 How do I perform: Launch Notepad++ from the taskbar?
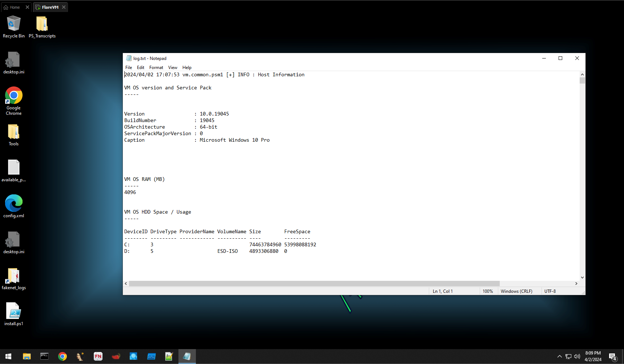click(169, 356)
